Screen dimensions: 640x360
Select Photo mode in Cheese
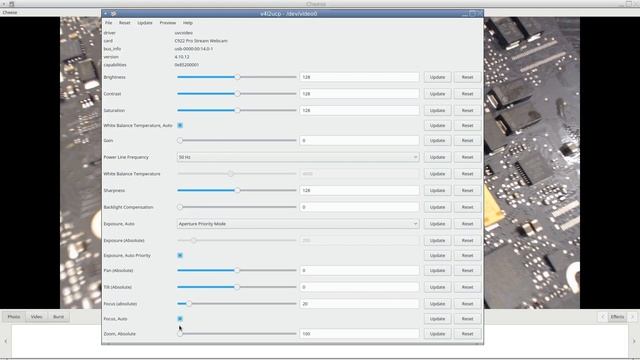pos(13,317)
